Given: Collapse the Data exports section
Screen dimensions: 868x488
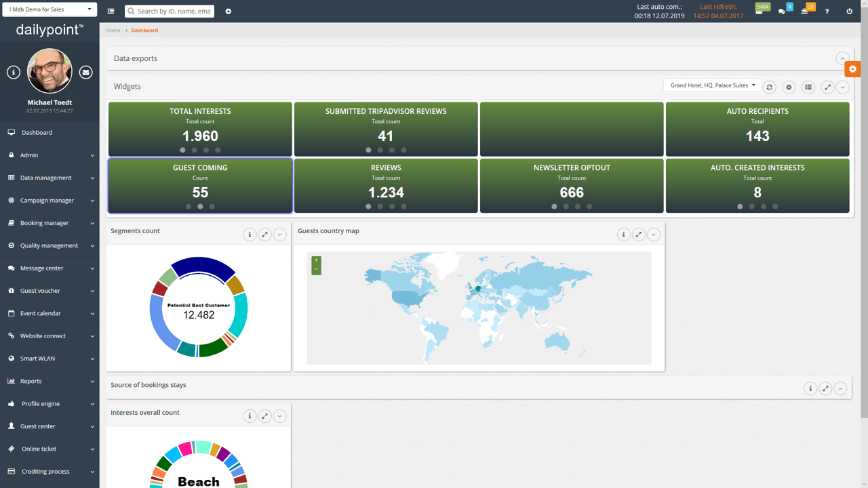Looking at the screenshot, I should [842, 58].
